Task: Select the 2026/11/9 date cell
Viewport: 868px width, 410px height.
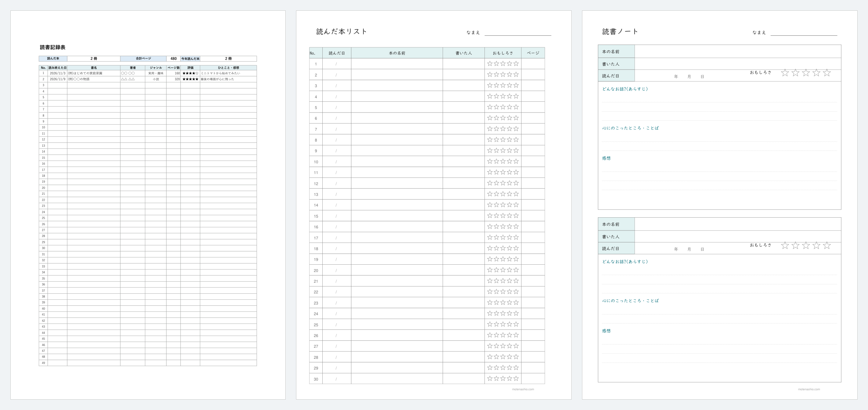Action: pyautogui.click(x=57, y=79)
